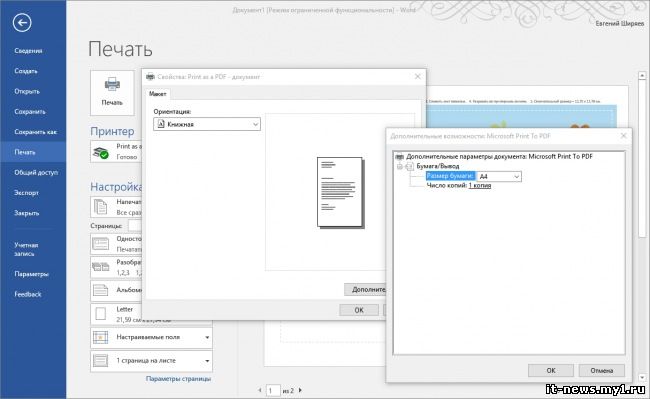This screenshot has height=399, width=650.
Task: Open Сохранить как in the sidebar
Action: [x=36, y=132]
